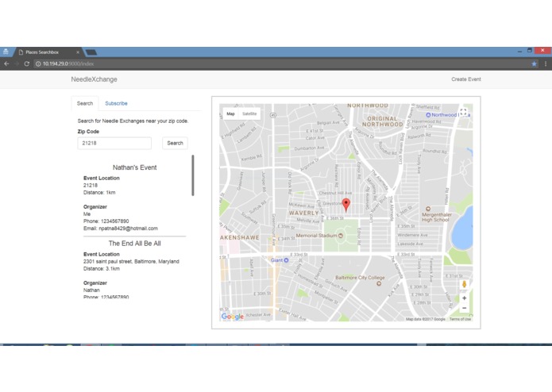Click the results list scrollbar
The width and height of the screenshot is (552, 392).
click(x=193, y=175)
